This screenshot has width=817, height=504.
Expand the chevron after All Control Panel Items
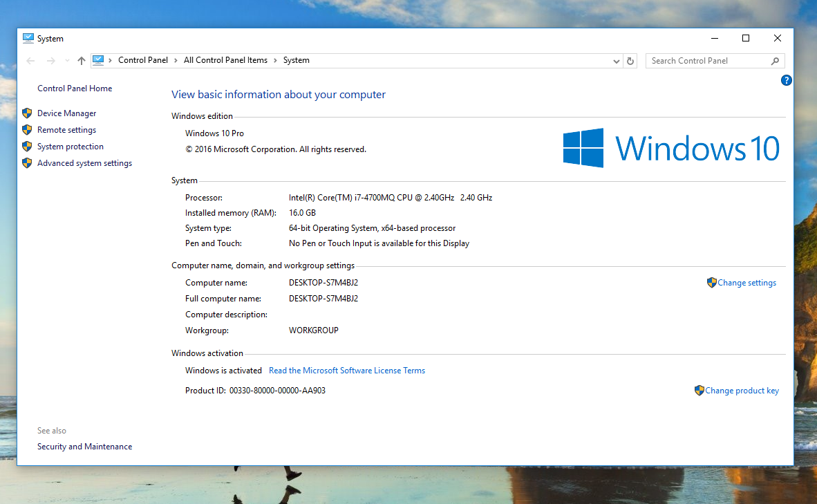[x=275, y=61]
